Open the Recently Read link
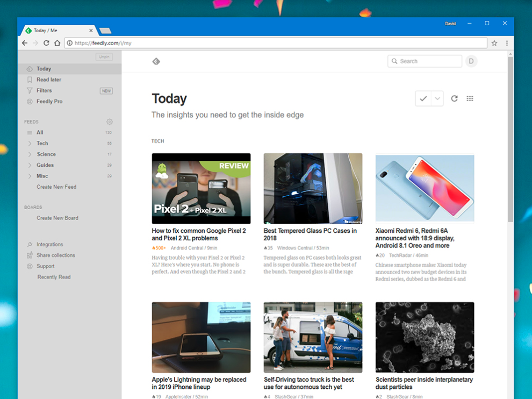 click(54, 277)
